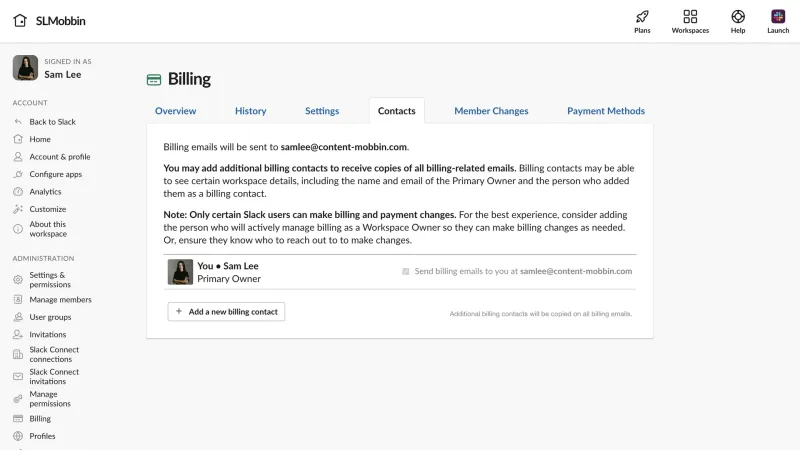Click Add a new billing contact button
Screen dimensions: 800x450
tap(226, 312)
